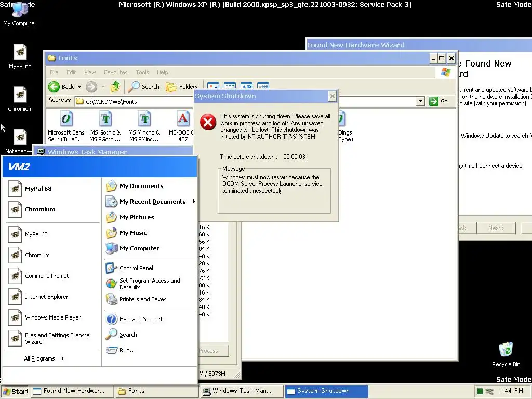The width and height of the screenshot is (532, 399).
Task: Go Back in the Fonts window toolbar
Action: [61, 87]
